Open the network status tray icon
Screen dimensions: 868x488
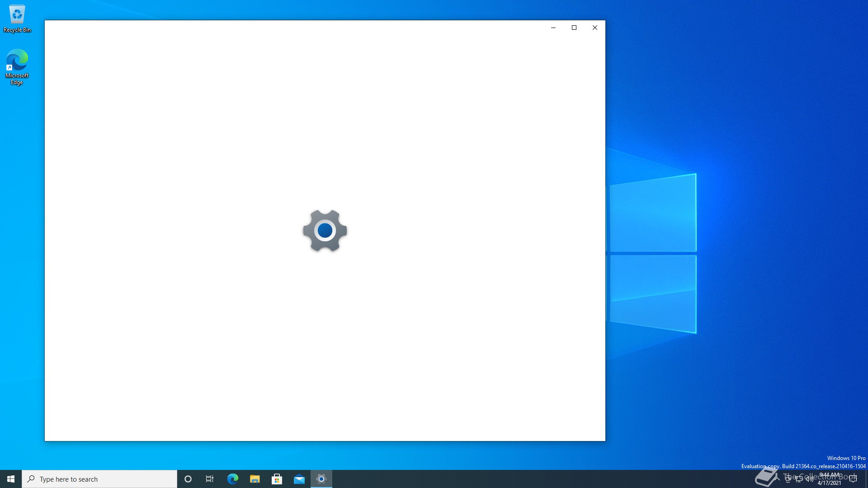pos(799,479)
